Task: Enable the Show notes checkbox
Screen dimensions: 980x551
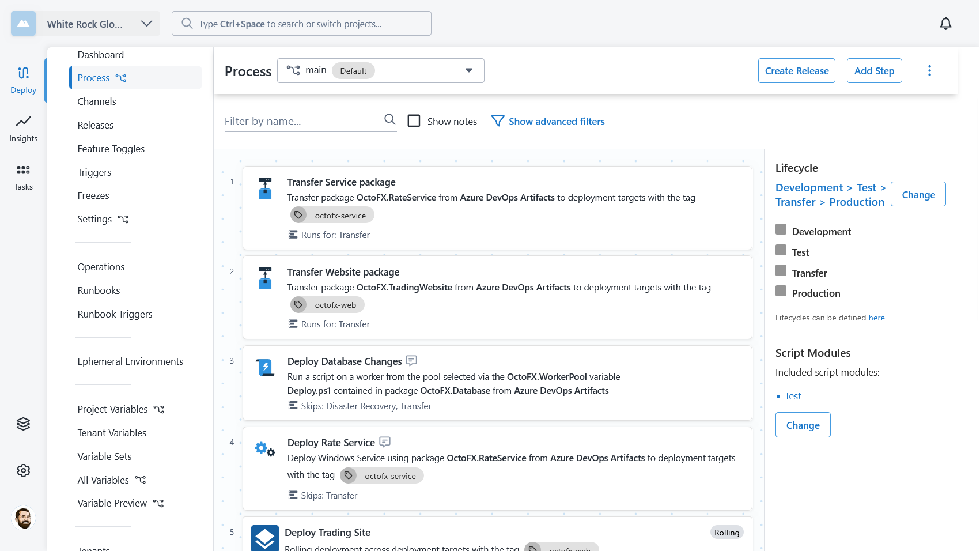Action: click(x=414, y=121)
